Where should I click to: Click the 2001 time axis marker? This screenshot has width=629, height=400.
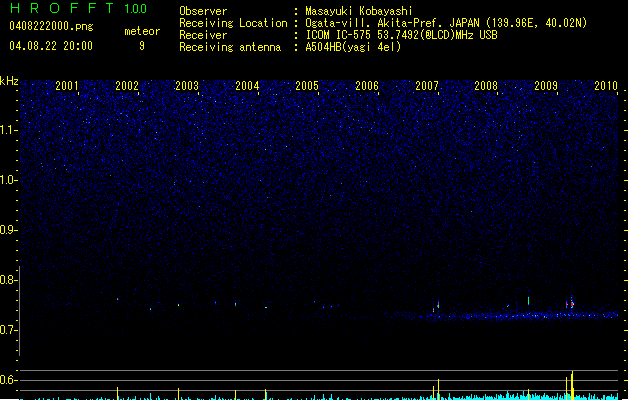pos(67,85)
